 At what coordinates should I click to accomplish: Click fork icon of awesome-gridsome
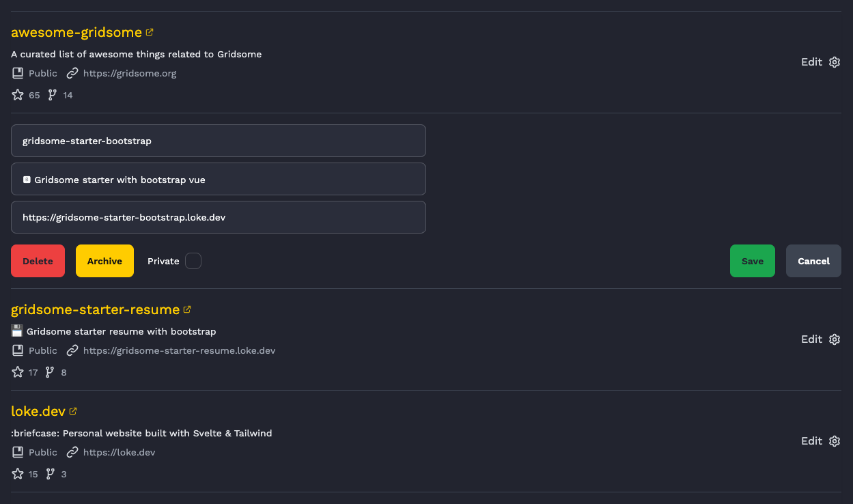pyautogui.click(x=52, y=95)
